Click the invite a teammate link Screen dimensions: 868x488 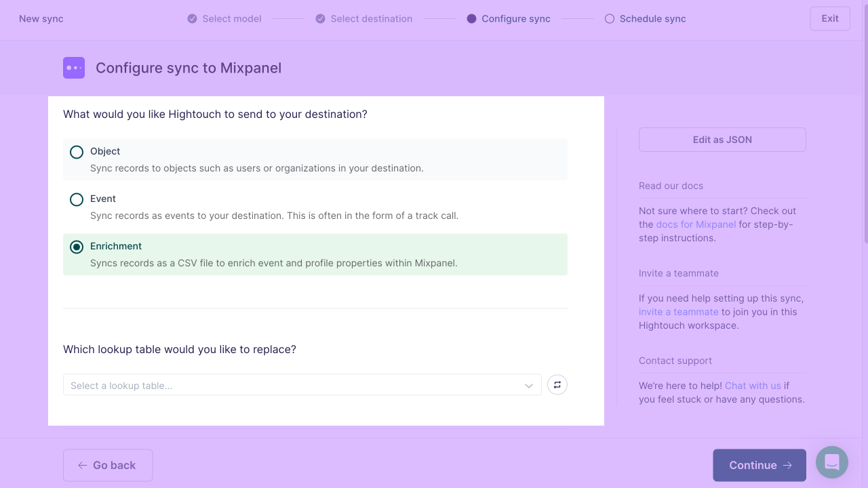tap(678, 312)
